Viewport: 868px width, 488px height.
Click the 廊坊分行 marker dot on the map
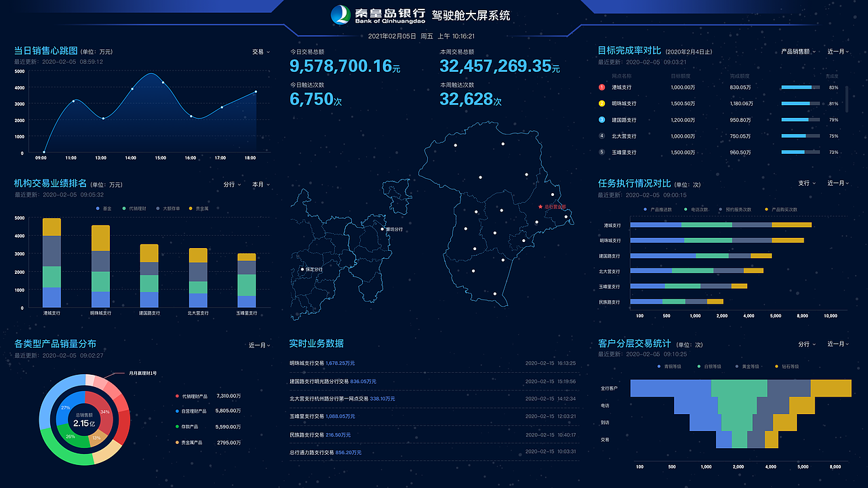(382, 229)
